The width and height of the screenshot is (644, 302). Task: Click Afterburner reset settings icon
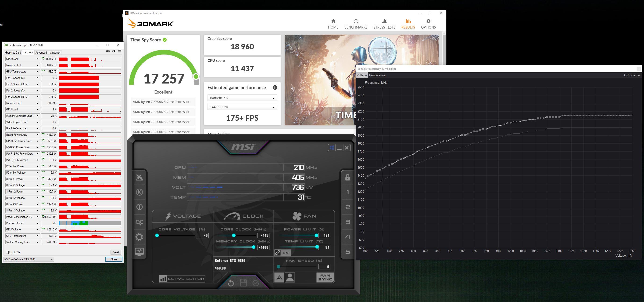tap(231, 283)
